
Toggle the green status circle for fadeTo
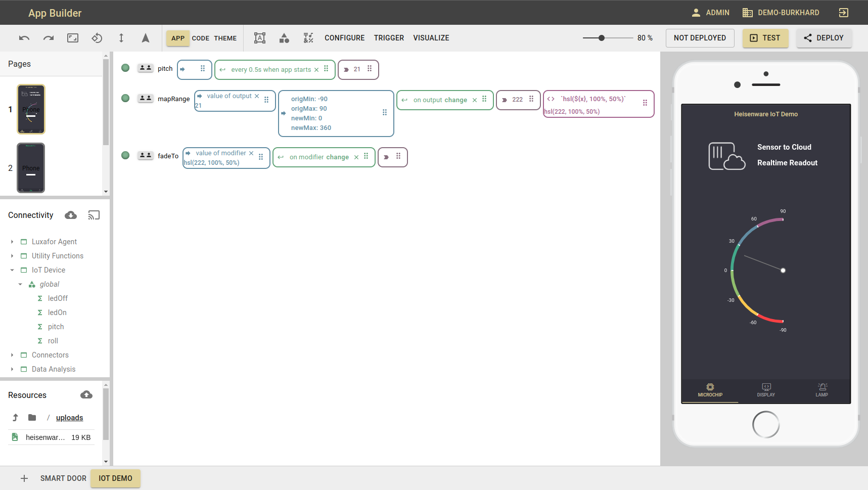[125, 155]
